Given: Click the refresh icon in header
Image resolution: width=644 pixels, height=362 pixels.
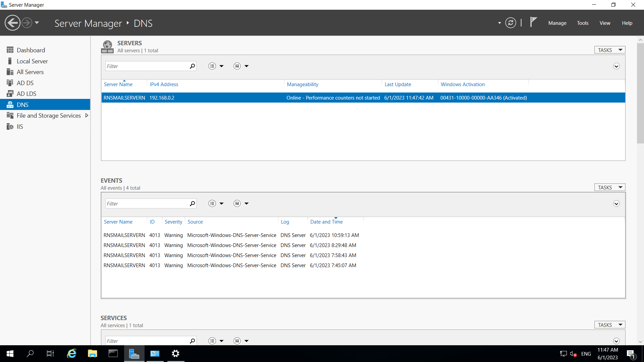Looking at the screenshot, I should click(511, 23).
